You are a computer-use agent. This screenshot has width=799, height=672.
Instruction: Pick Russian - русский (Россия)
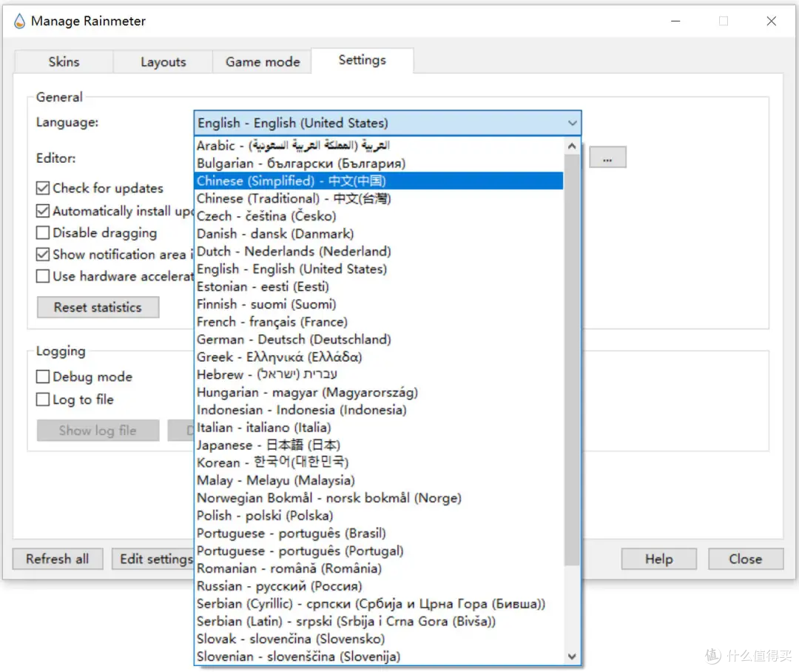[x=379, y=586]
